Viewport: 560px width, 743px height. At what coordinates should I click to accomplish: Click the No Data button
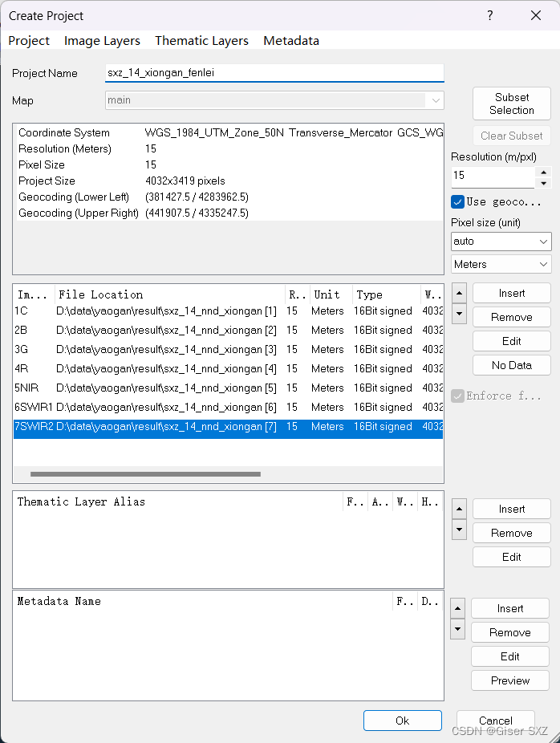tap(512, 365)
